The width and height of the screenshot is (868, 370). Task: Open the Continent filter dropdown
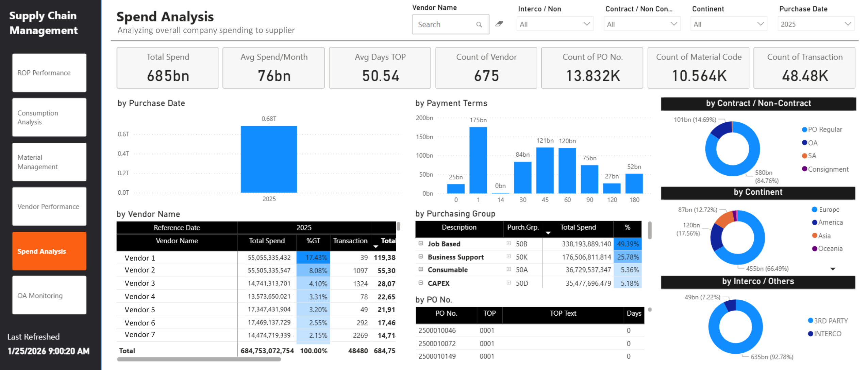729,24
